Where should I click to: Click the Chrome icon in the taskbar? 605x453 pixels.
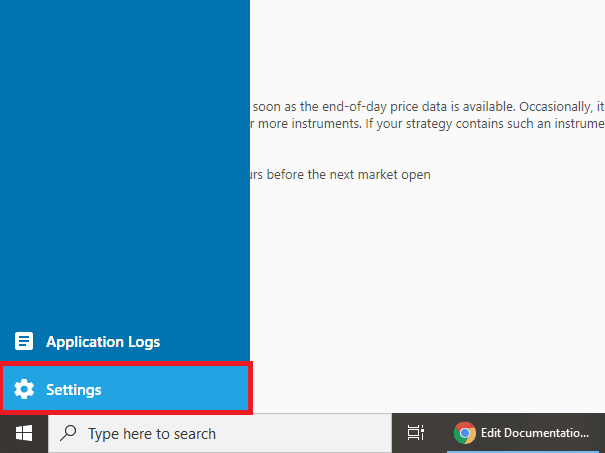pos(464,433)
